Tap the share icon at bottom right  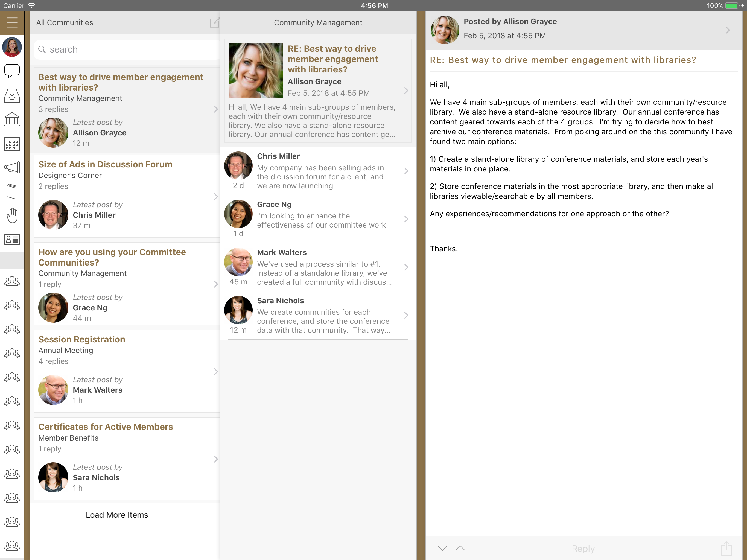point(726,548)
